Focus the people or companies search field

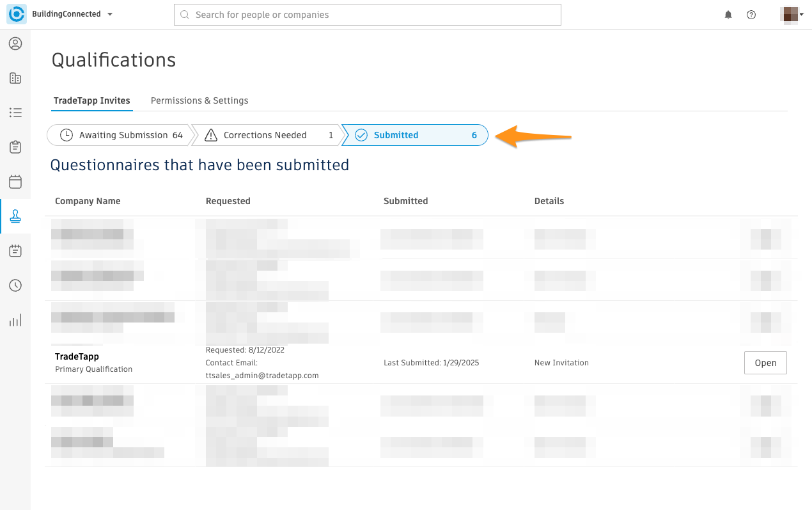pos(368,15)
